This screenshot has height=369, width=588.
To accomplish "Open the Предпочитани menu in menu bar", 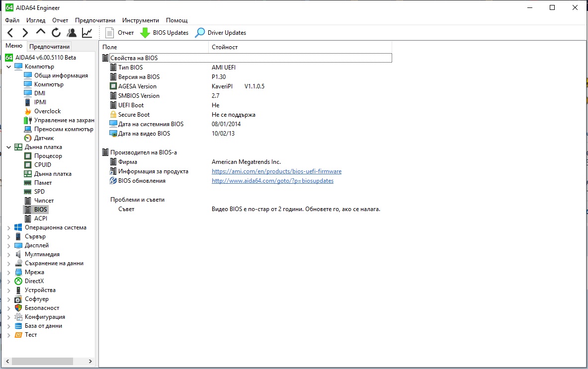I will tap(95, 20).
